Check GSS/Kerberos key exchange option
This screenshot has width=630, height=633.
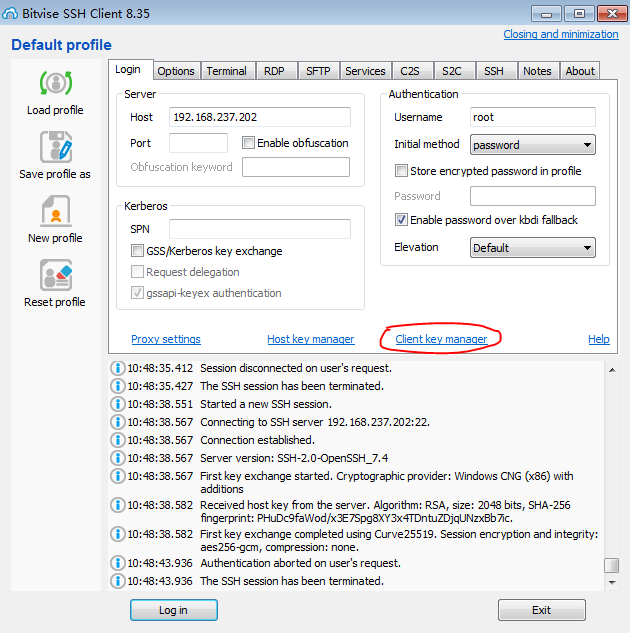tap(137, 251)
